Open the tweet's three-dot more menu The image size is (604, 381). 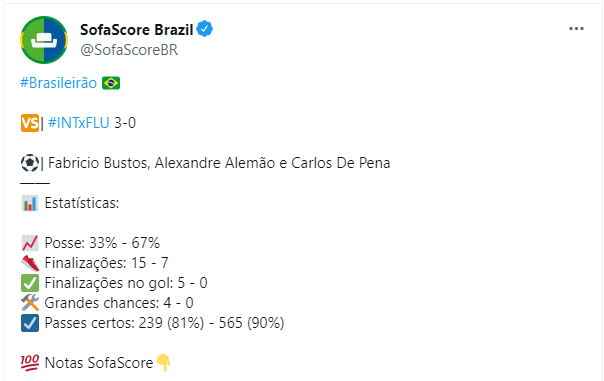click(x=576, y=29)
